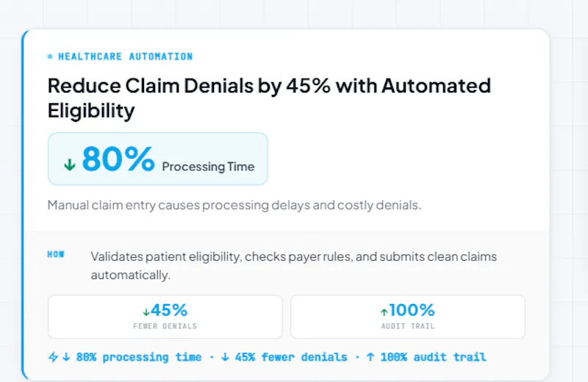This screenshot has width=588, height=382.
Task: Click the 100% audit trail footer text
Action: [x=434, y=357]
